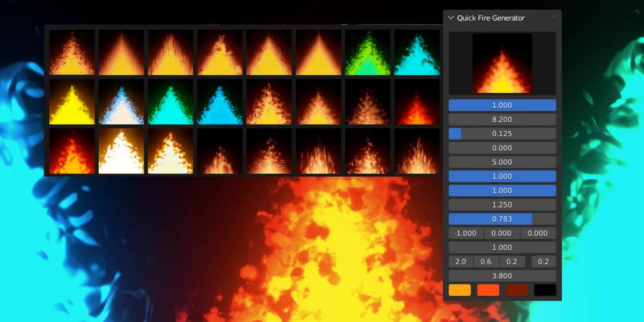The width and height of the screenshot is (644, 322).
Task: Open the black color swatch
Action: 545,290
